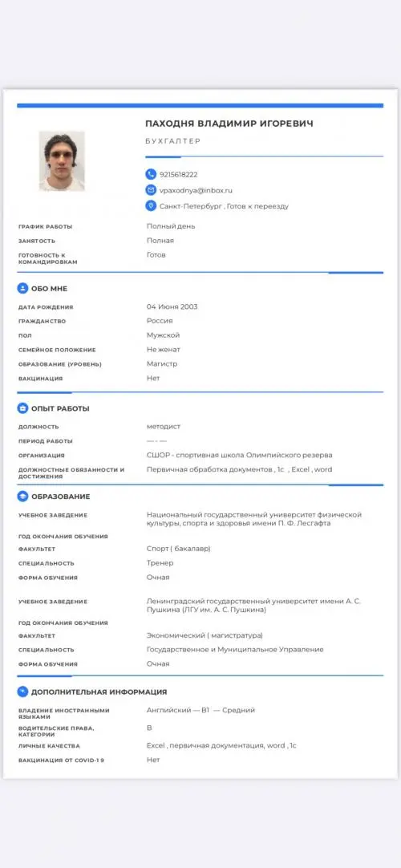Viewport: 401px width, 868px height.
Task: Click the ДОЛЖНОСТЬ label
Action: (38, 428)
